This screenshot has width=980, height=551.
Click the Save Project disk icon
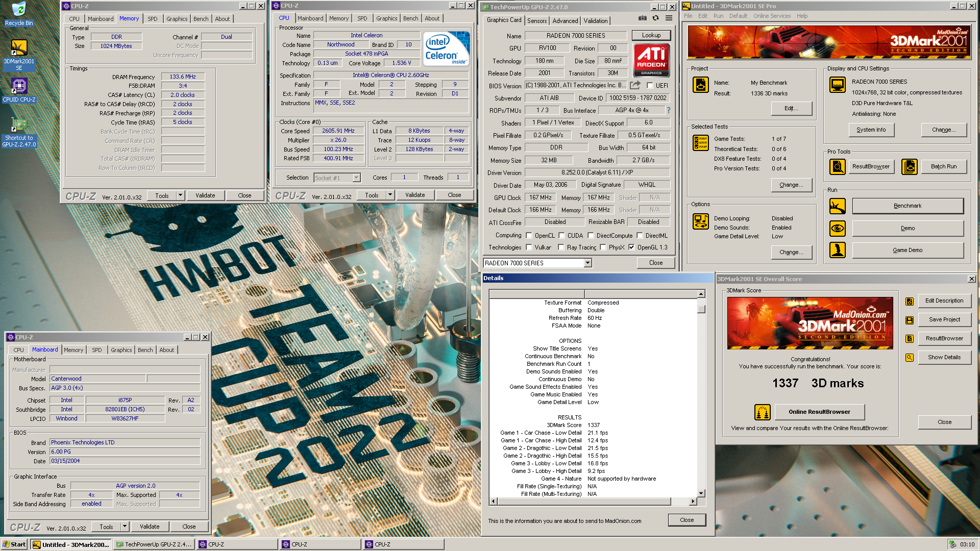(x=909, y=320)
